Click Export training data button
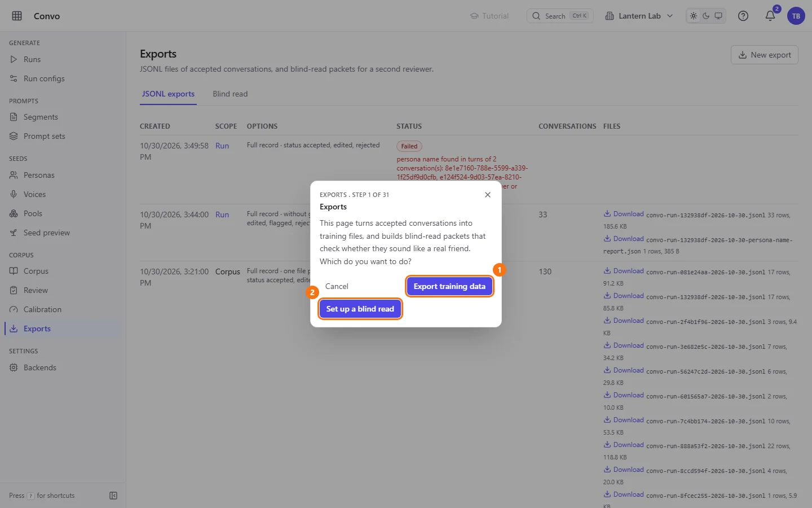Screen dimensions: 812x508 (x=449, y=286)
